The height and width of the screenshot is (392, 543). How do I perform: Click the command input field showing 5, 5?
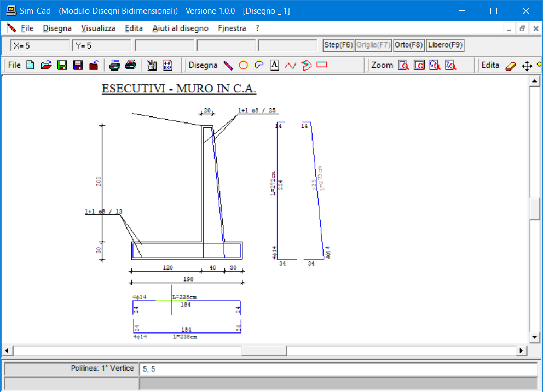[x=338, y=369]
